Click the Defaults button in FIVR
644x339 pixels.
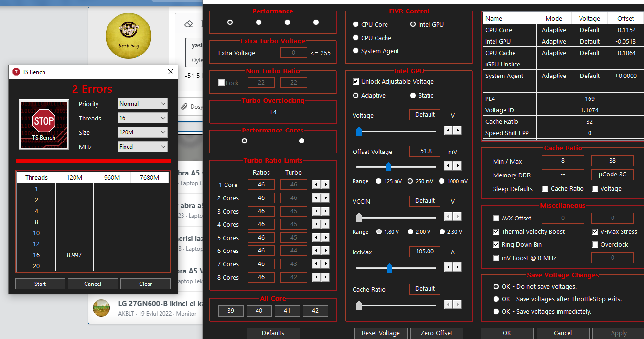click(x=273, y=333)
